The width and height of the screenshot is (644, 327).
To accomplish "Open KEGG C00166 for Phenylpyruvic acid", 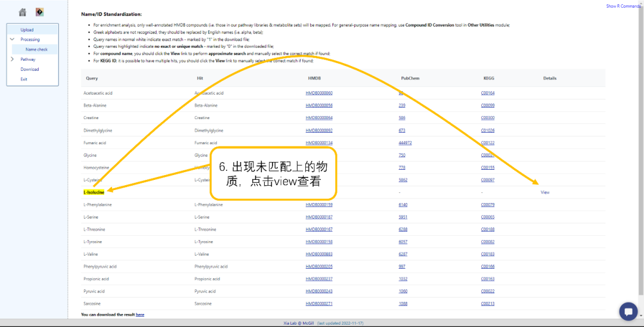I will click(488, 266).
